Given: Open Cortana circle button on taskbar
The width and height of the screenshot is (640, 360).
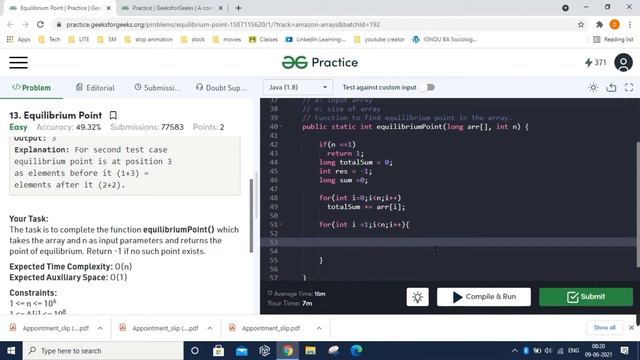Looking at the screenshot, I should coord(195,351).
